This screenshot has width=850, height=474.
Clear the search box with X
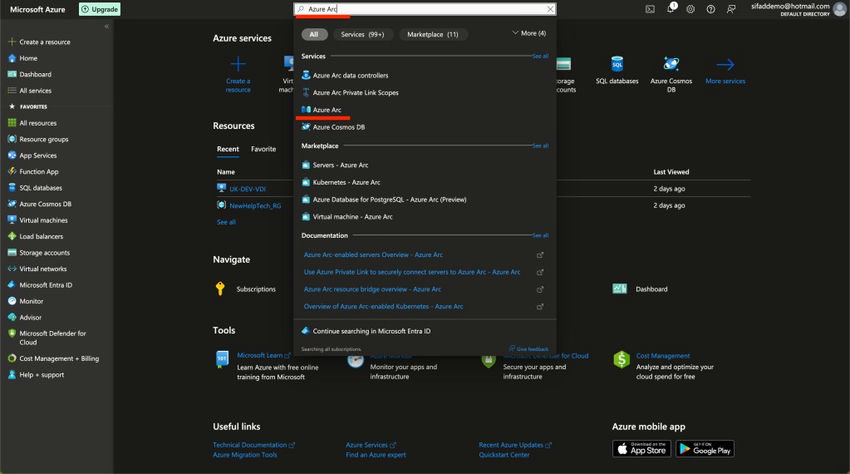coord(550,9)
